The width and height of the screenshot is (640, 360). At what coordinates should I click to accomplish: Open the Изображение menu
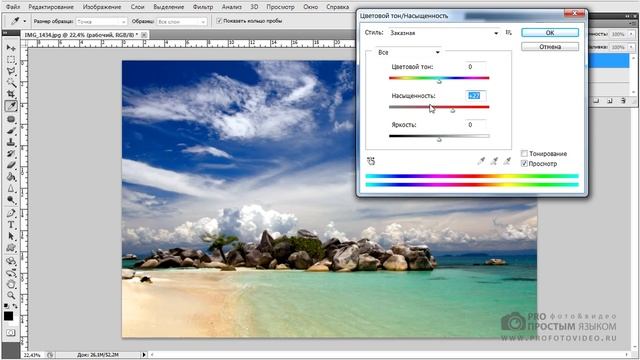(102, 7)
